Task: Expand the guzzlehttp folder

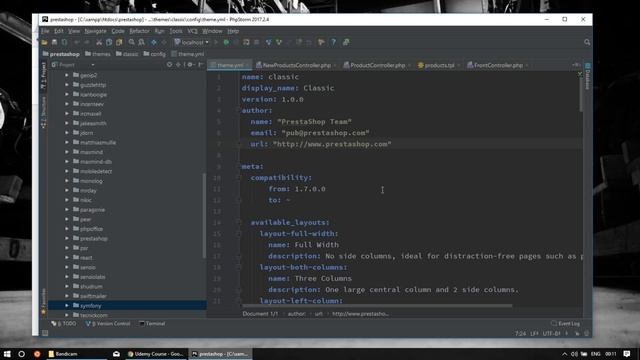Action: (x=67, y=85)
